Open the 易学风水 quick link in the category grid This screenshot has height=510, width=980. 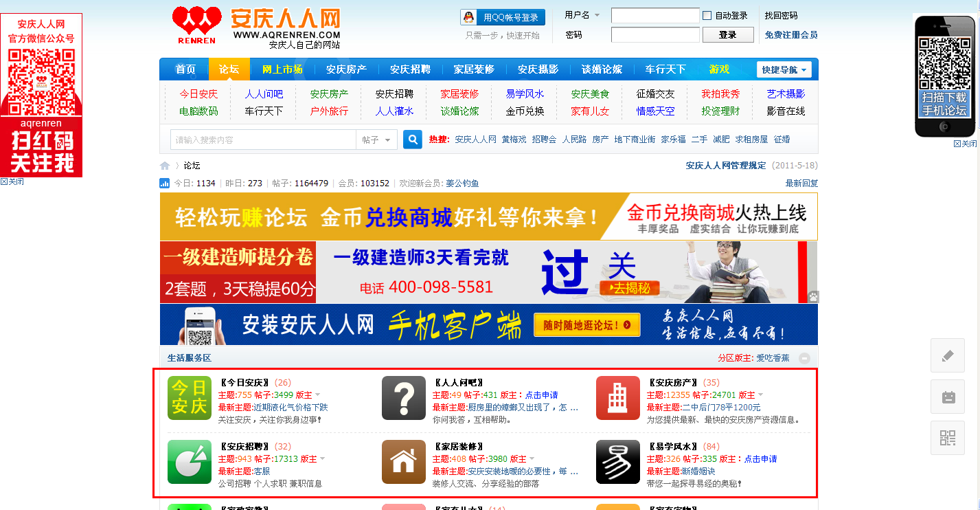coord(525,94)
